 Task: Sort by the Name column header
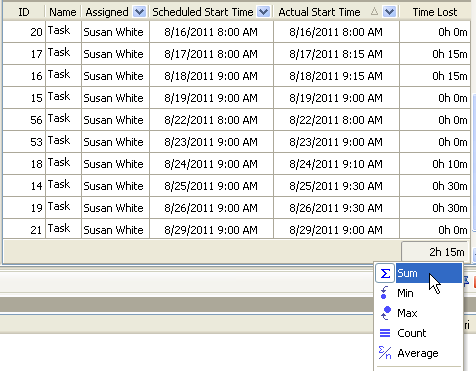coord(63,12)
